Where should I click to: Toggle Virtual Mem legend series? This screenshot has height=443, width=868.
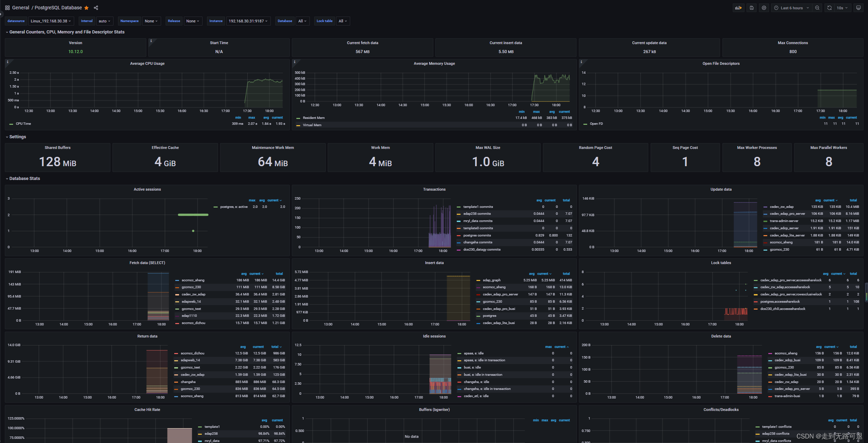point(312,125)
